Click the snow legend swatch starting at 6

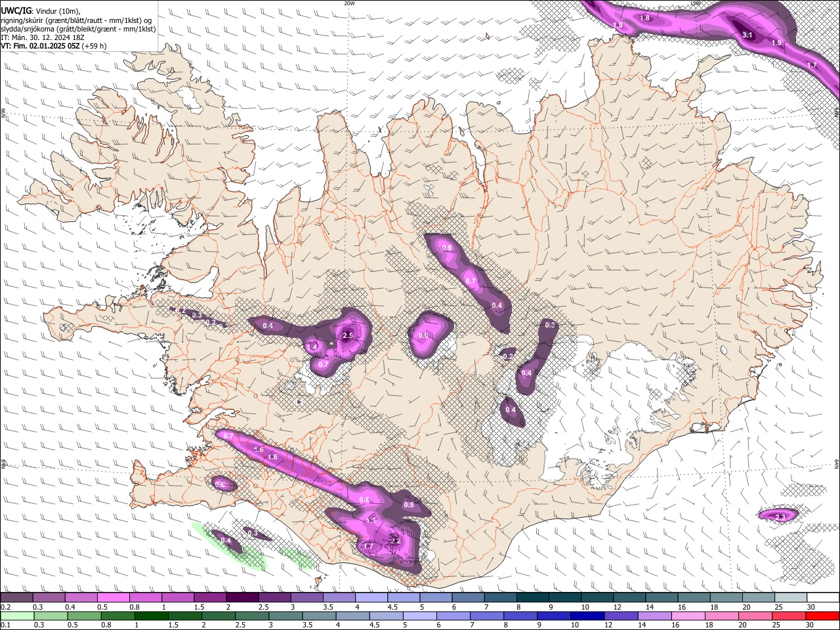[x=467, y=598]
